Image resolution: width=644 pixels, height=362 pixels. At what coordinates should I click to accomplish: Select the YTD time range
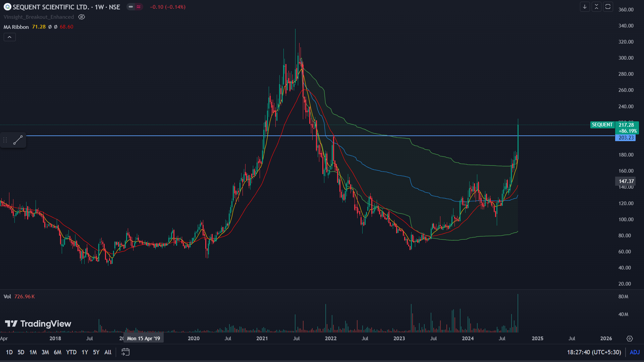71,352
